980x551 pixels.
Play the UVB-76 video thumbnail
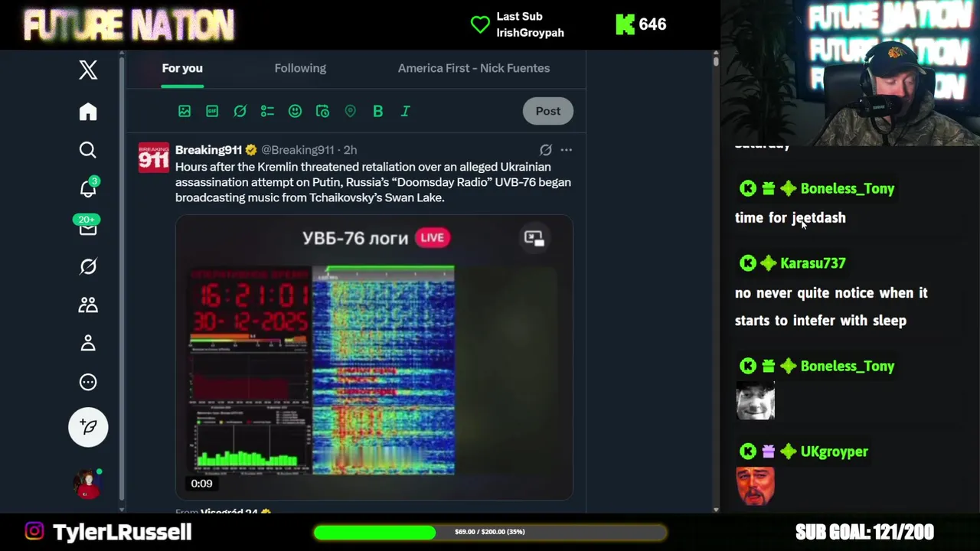pos(374,357)
